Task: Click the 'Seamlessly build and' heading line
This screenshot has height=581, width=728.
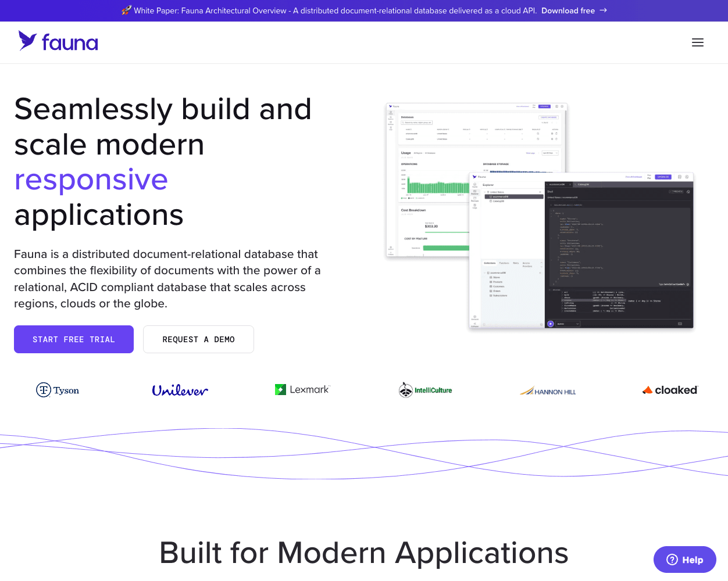Action: (x=163, y=109)
